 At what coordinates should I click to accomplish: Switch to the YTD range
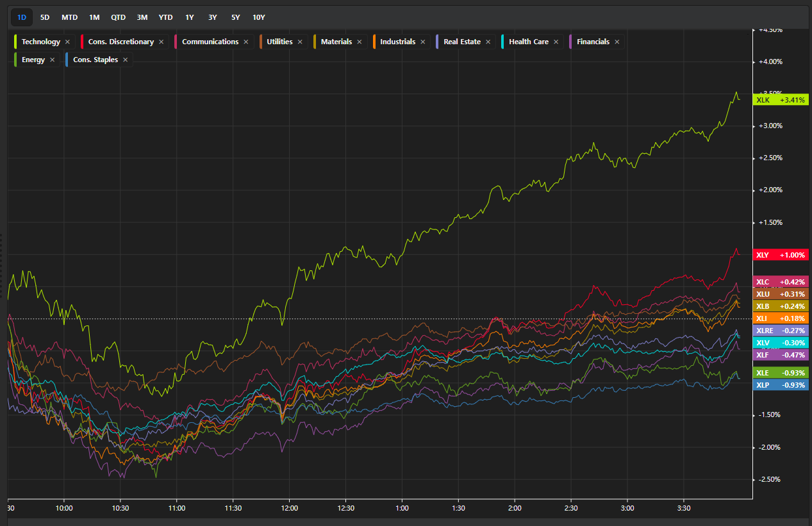coord(165,17)
